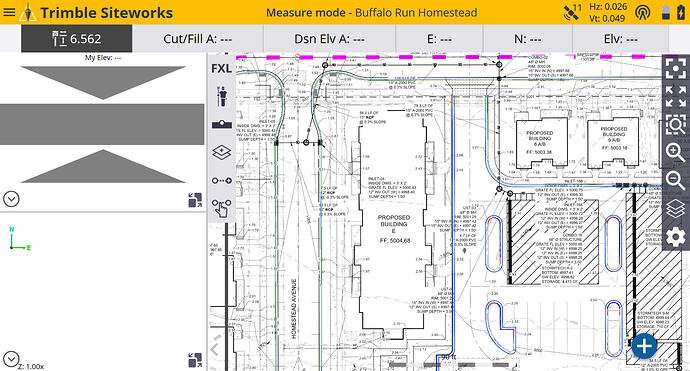The height and width of the screenshot is (371, 690).
Task: Expand the cut/fill panel chevron
Action: point(11,199)
